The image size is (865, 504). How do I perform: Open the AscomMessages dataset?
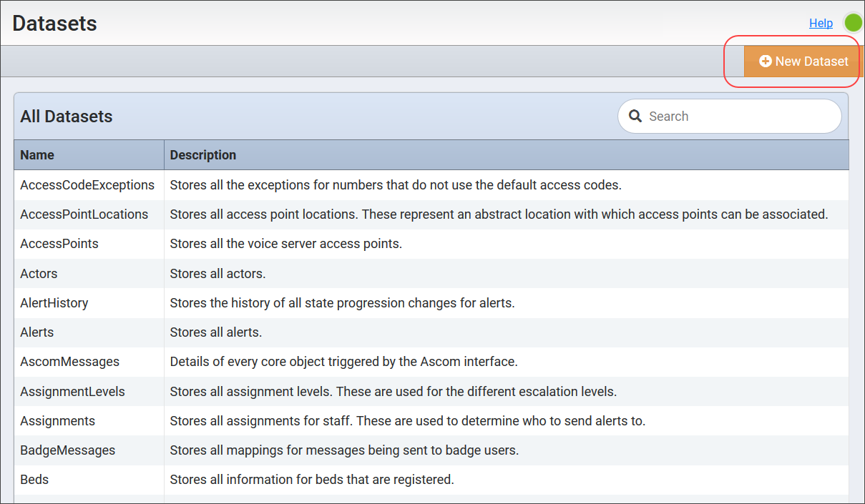coord(69,361)
